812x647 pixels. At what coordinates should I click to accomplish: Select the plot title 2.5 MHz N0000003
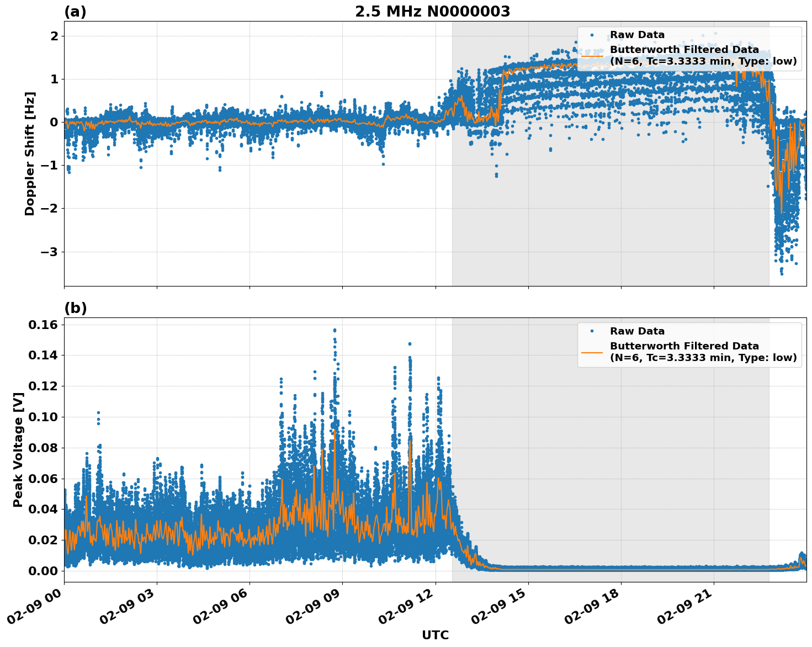tap(434, 10)
